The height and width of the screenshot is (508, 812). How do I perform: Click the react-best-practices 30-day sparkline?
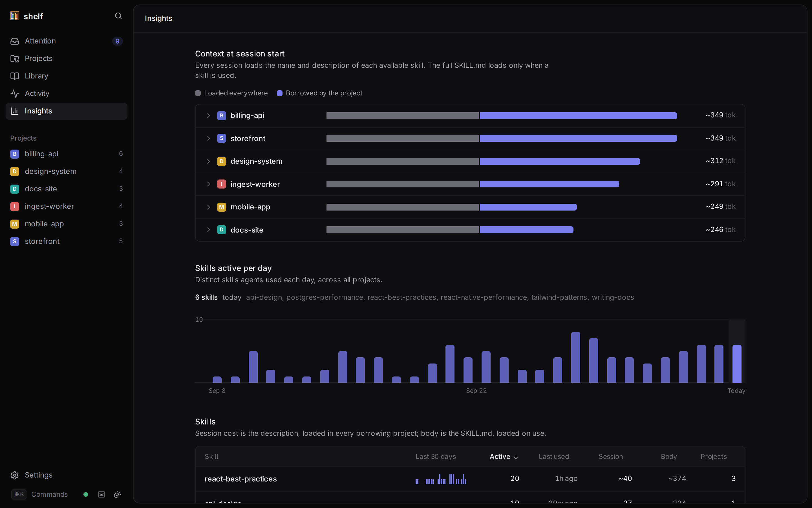[441, 479]
